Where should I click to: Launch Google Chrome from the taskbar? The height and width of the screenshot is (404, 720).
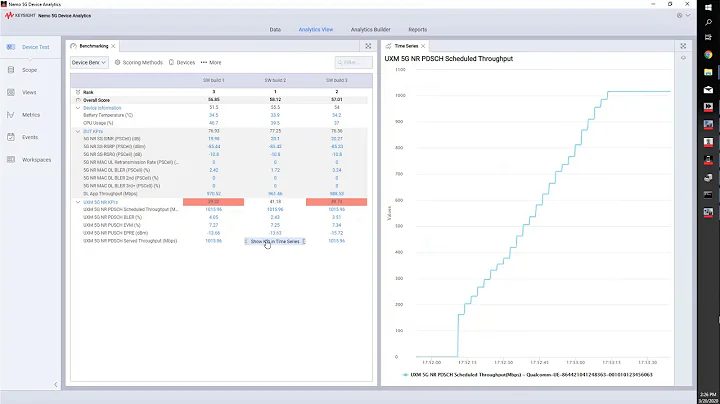click(708, 55)
